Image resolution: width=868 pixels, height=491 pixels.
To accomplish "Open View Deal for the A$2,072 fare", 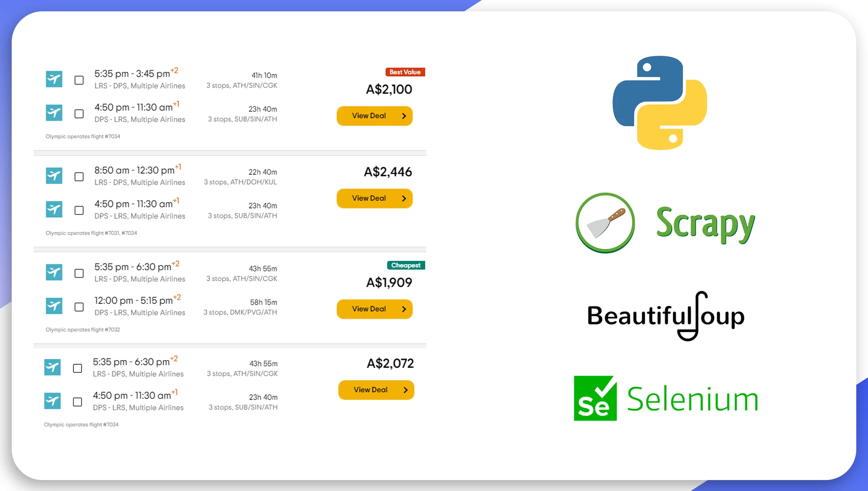I will [x=376, y=389].
